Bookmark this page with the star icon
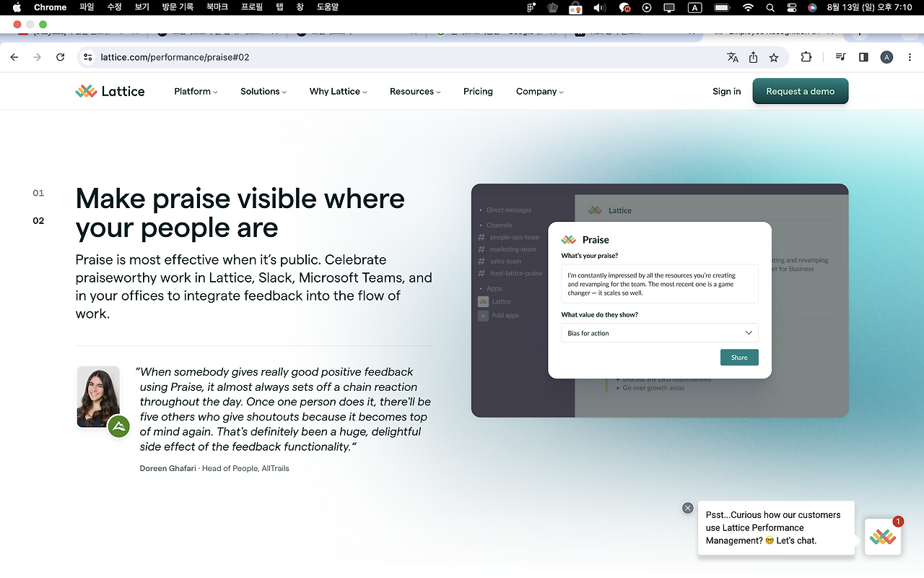The width and height of the screenshot is (924, 578). click(x=774, y=57)
